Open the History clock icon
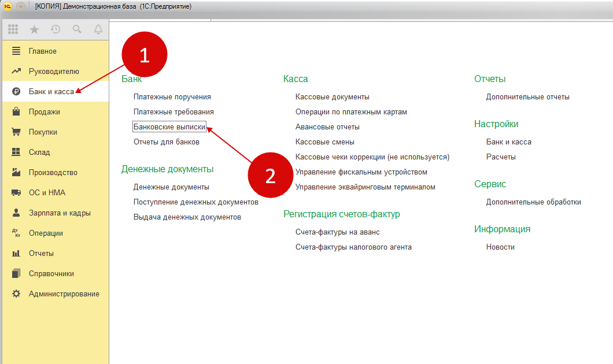 56,29
